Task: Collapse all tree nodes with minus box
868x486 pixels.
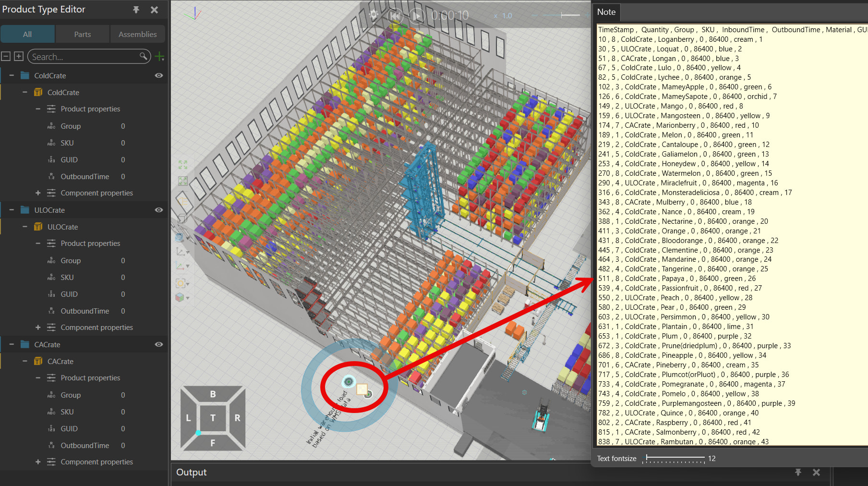Action: pyautogui.click(x=6, y=57)
